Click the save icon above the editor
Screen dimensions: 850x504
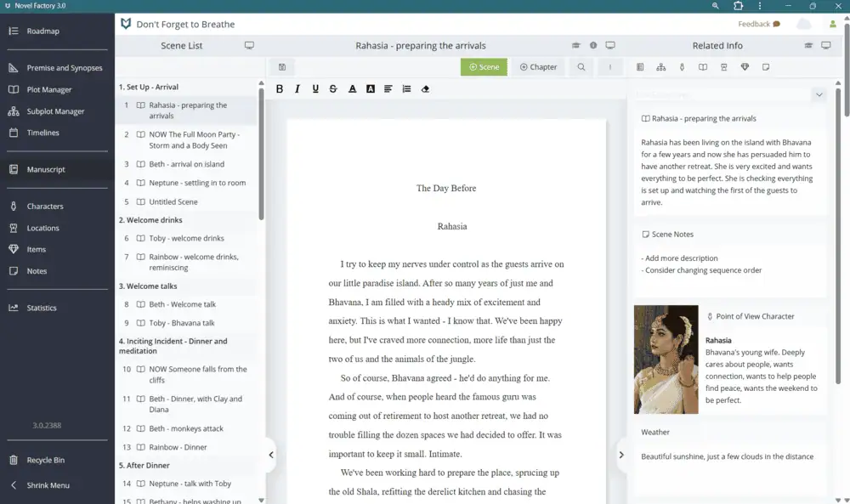coord(281,67)
